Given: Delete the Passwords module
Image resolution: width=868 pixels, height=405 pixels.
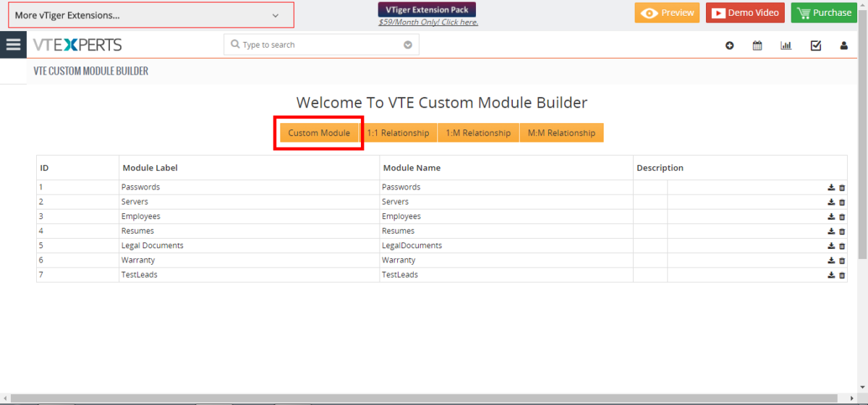Looking at the screenshot, I should [842, 187].
